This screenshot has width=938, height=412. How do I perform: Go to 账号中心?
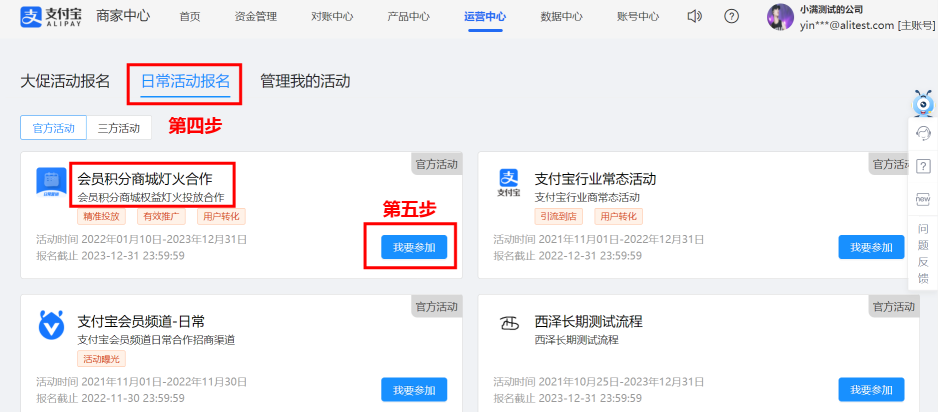point(638,17)
